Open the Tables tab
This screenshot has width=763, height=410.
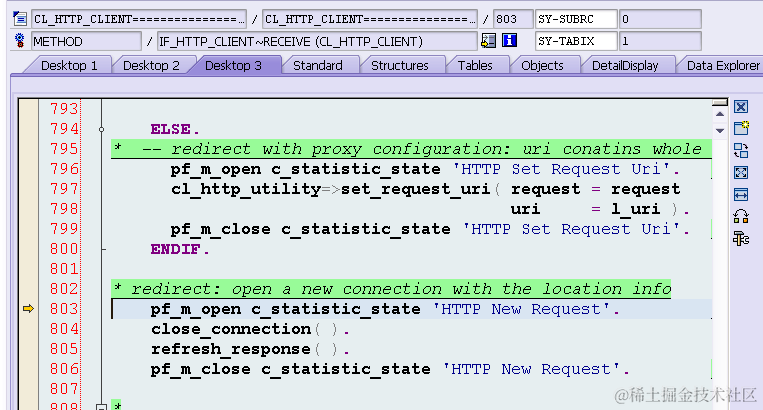coord(475,66)
